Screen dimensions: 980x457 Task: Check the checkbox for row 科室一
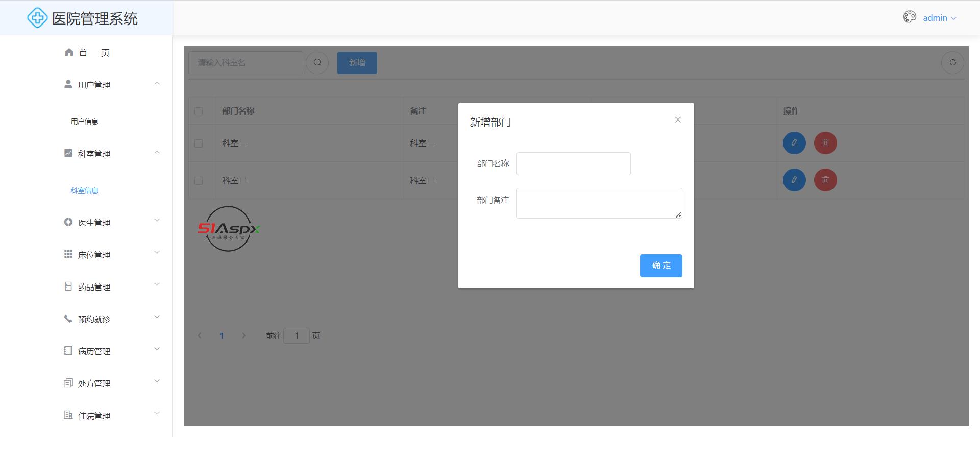pos(199,143)
